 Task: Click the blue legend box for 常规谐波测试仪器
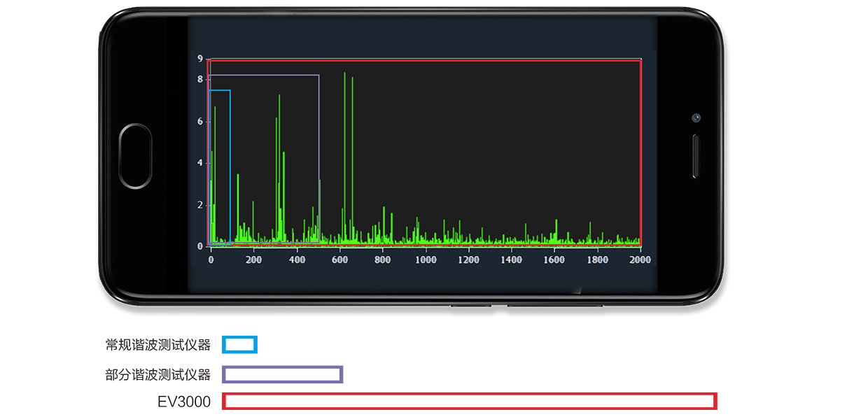click(239, 345)
